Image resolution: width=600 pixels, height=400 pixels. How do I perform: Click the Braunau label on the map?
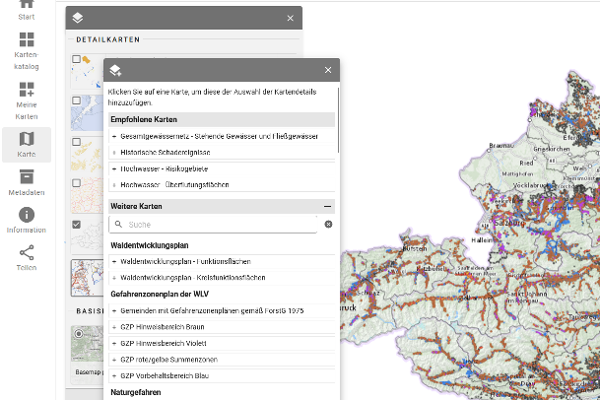tap(501, 145)
